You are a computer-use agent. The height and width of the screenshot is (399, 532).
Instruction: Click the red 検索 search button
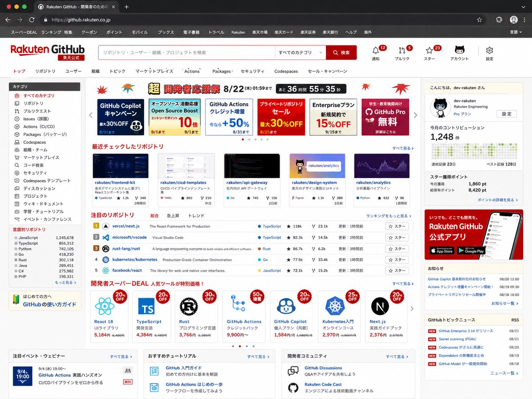pyautogui.click(x=341, y=52)
